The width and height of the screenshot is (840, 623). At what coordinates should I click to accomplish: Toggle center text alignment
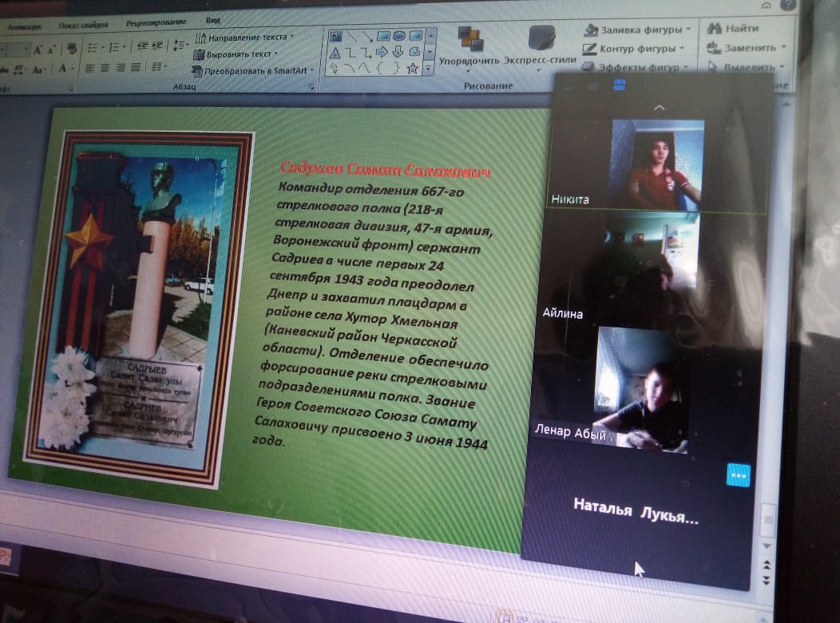click(x=105, y=68)
